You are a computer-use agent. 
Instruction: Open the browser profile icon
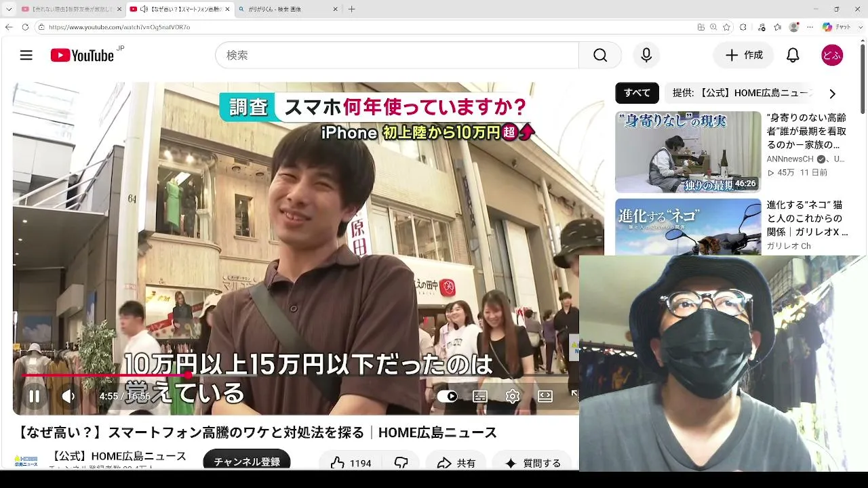[794, 27]
